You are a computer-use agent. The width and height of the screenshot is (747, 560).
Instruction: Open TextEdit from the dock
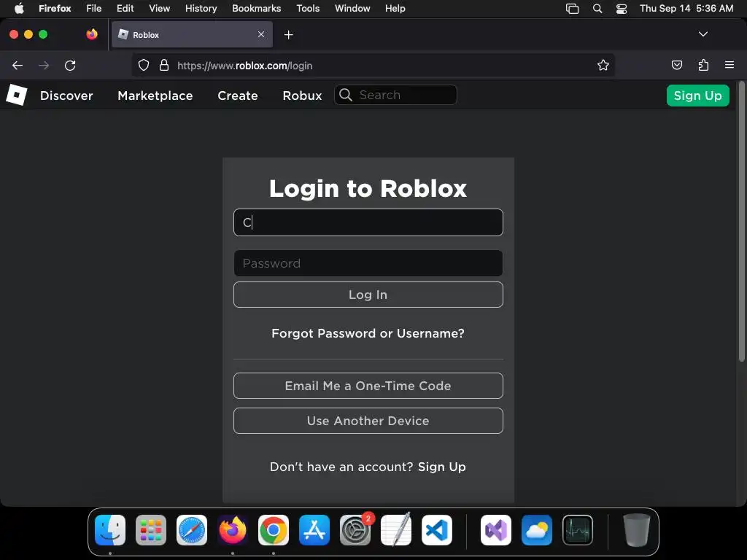[396, 530]
